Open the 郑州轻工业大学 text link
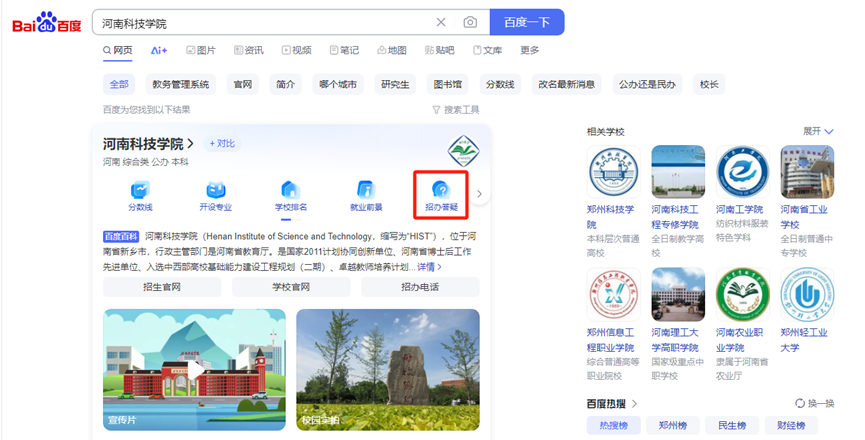 (x=804, y=340)
